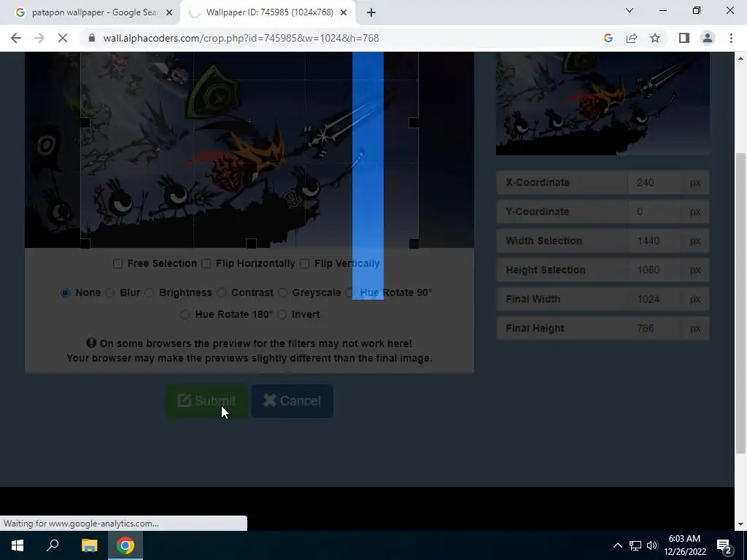The image size is (747, 560).
Task: Bookmark this tab with the star
Action: (655, 38)
